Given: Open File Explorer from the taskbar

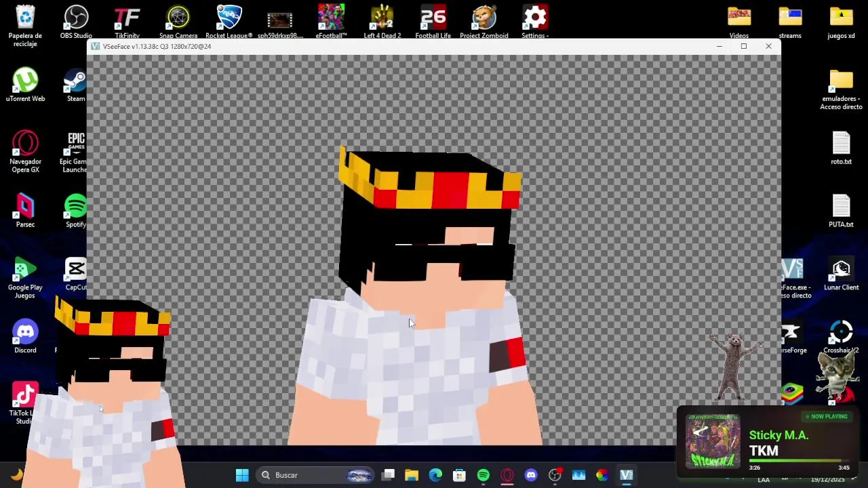Looking at the screenshot, I should [412, 475].
